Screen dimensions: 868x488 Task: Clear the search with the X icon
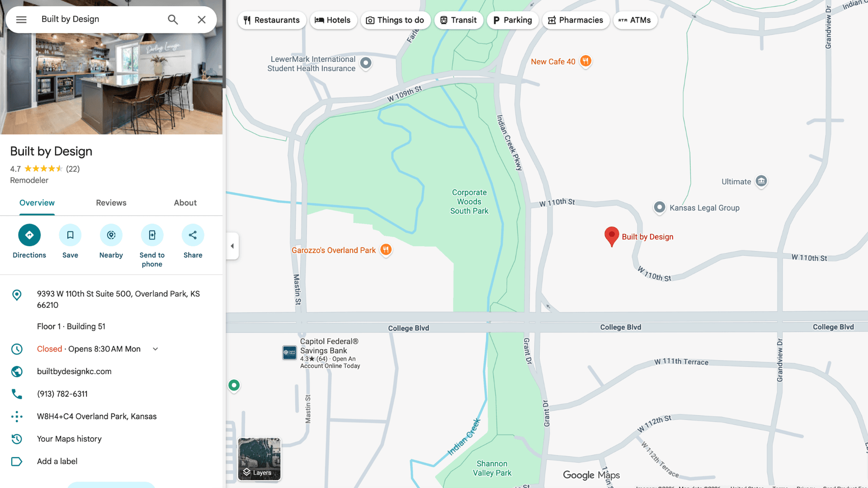[202, 19]
